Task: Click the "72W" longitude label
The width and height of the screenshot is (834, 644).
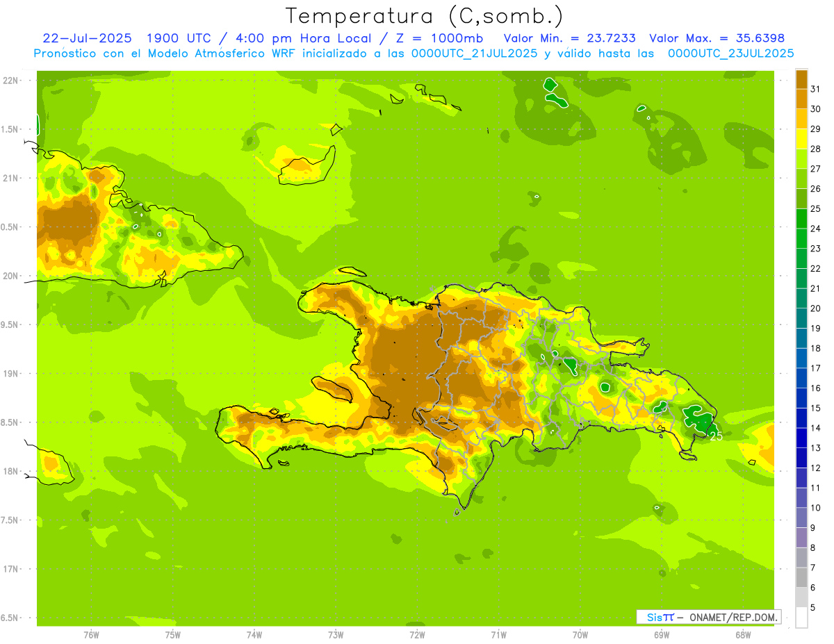Action: coord(417,635)
